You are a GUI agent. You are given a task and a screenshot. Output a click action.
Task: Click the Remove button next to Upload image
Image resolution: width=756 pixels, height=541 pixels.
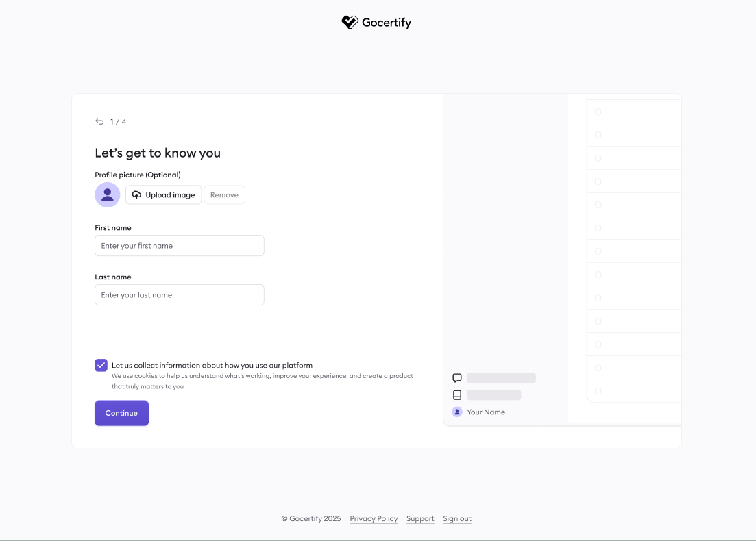[224, 194]
